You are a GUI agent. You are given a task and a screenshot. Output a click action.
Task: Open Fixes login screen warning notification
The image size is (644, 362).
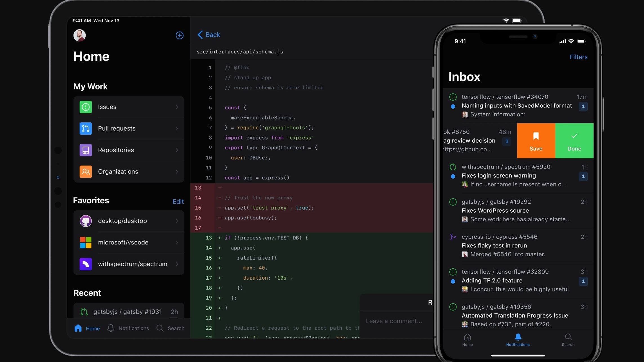coord(518,176)
